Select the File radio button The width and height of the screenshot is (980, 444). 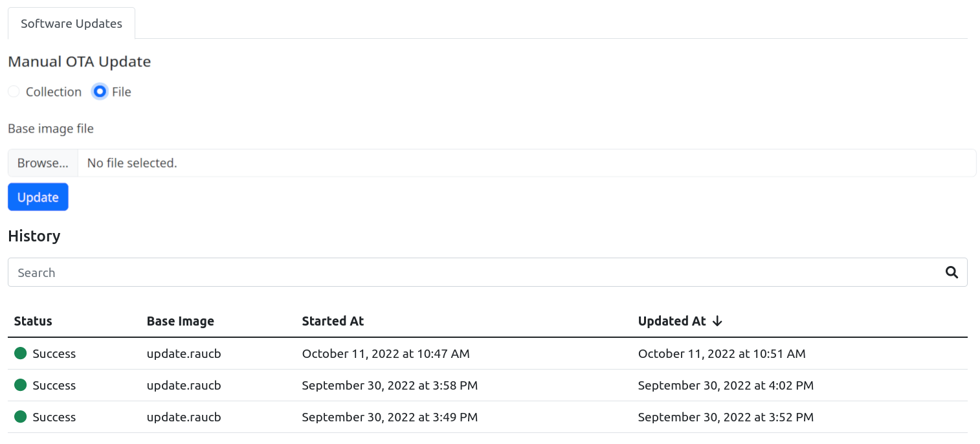(x=100, y=91)
